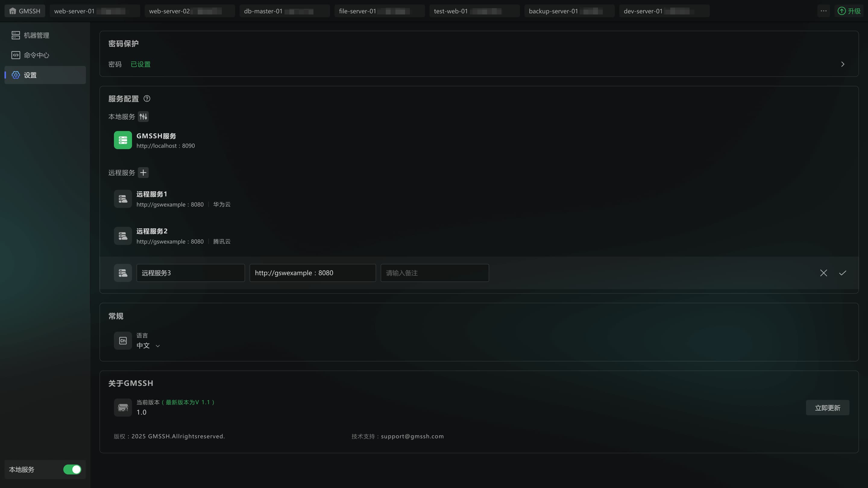Click the 立即更新 update button

[827, 408]
